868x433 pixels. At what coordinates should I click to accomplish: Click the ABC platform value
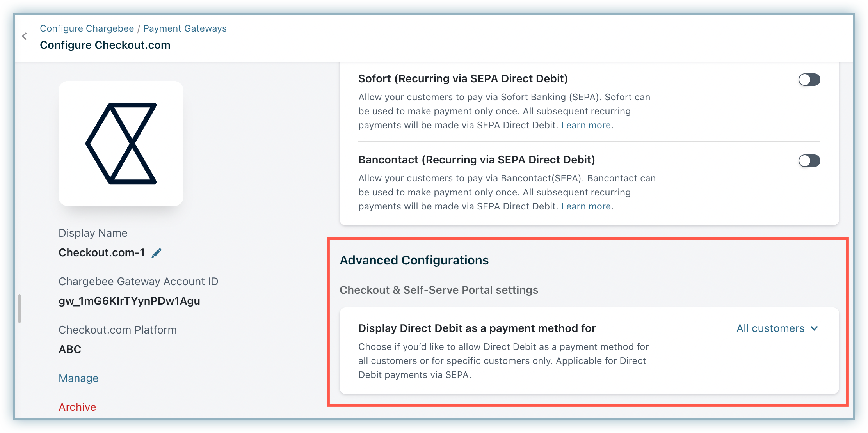pos(70,349)
